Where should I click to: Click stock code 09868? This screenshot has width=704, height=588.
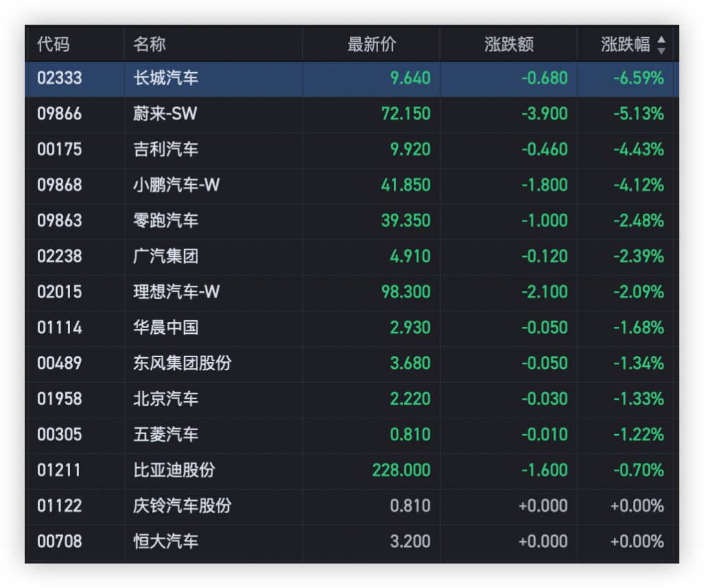point(59,185)
